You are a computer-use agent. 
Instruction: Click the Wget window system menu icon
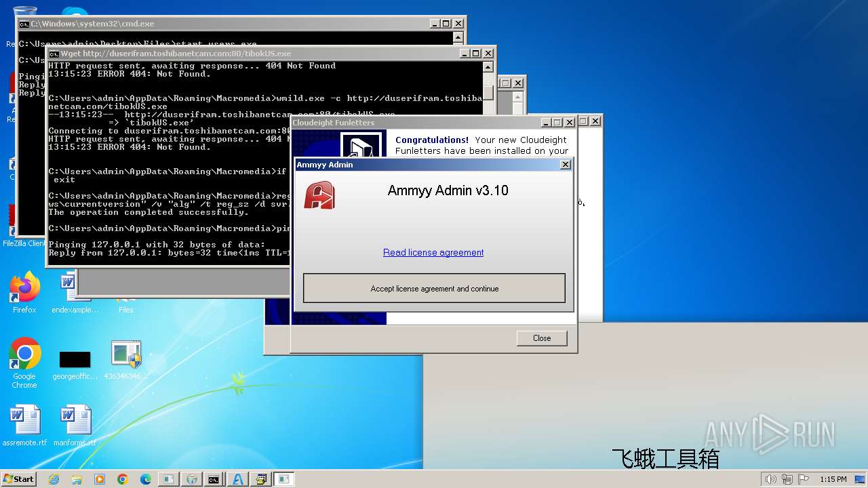[54, 54]
